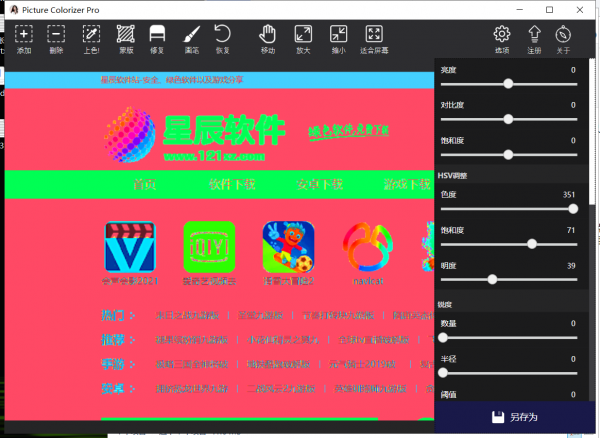Click the 安卓 row label
The image size is (600, 438).
click(x=113, y=389)
